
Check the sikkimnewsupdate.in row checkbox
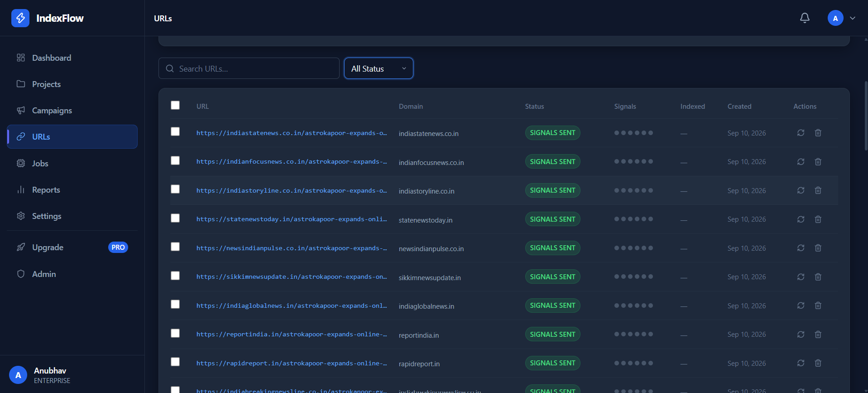pyautogui.click(x=175, y=276)
